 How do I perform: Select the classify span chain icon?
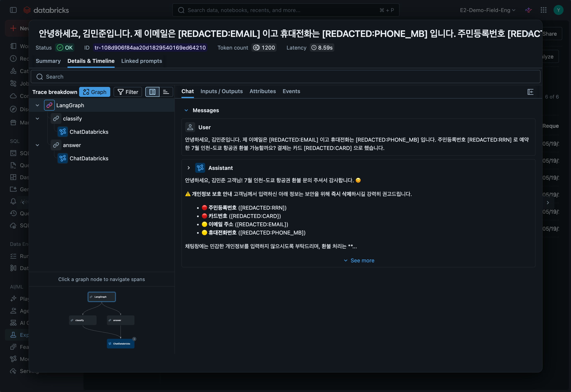pos(56,119)
